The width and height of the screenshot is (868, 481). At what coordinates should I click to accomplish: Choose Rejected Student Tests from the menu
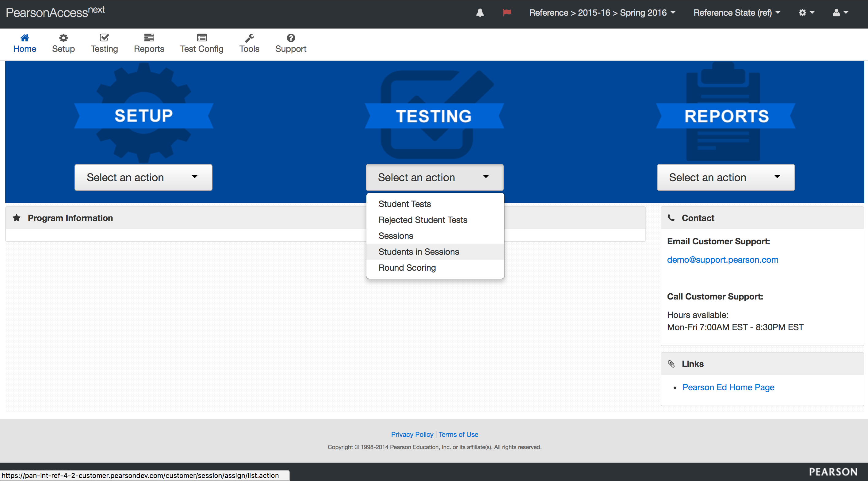point(423,220)
